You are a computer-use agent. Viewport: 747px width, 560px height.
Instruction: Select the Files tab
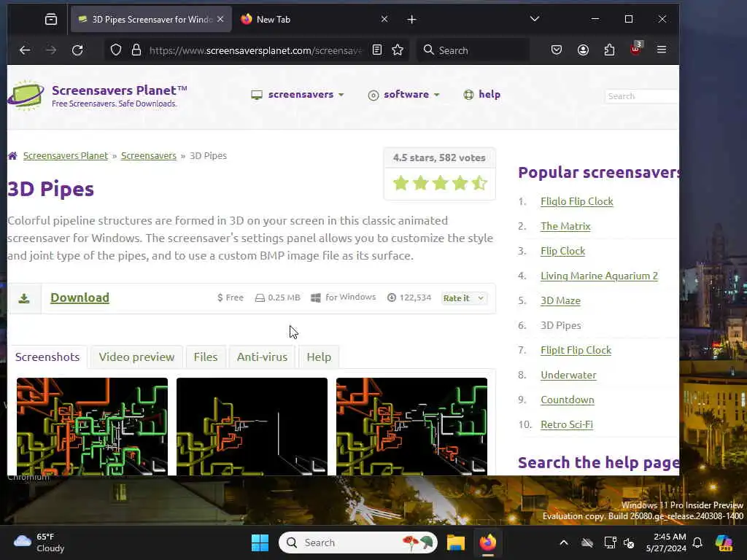tap(206, 357)
